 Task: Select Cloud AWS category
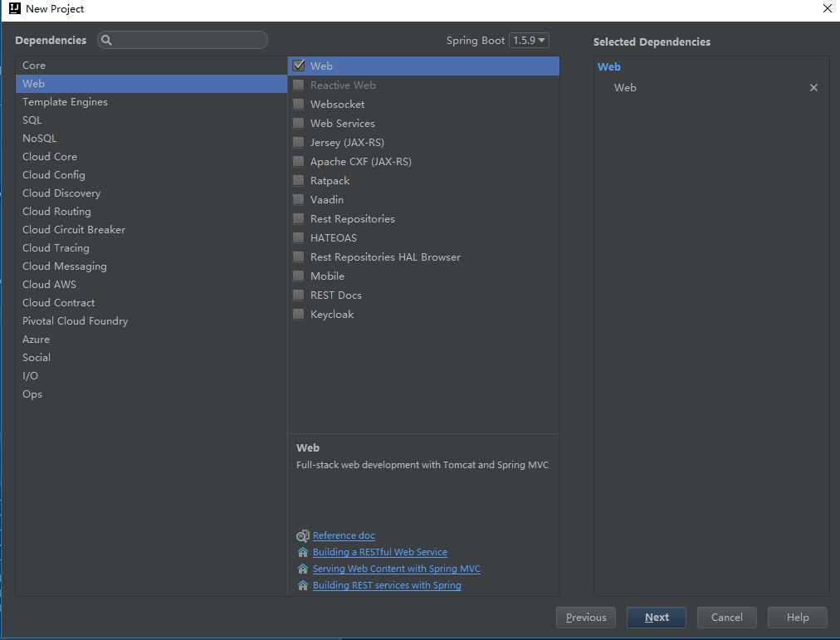coord(151,285)
